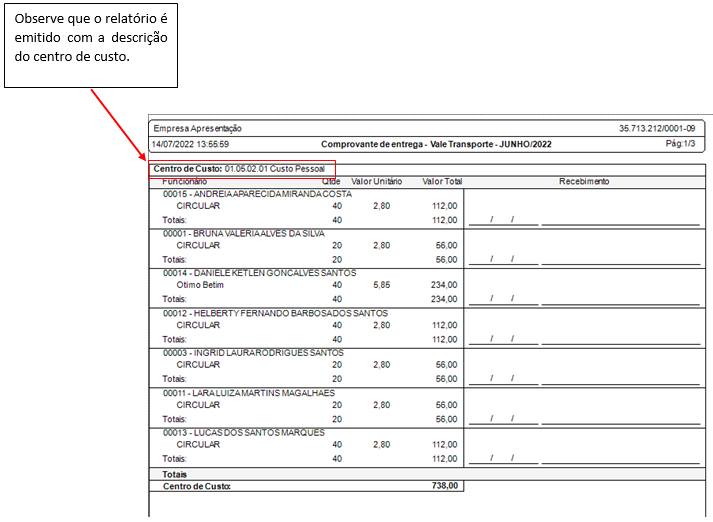713x522 pixels.
Task: Click the date blank in LUCAS's Recebimento cell
Action: [503, 458]
